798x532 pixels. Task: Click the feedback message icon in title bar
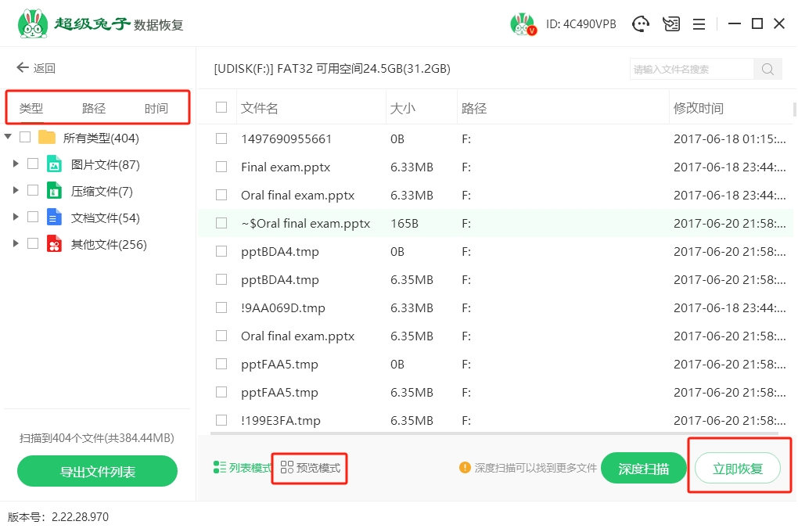pyautogui.click(x=671, y=24)
